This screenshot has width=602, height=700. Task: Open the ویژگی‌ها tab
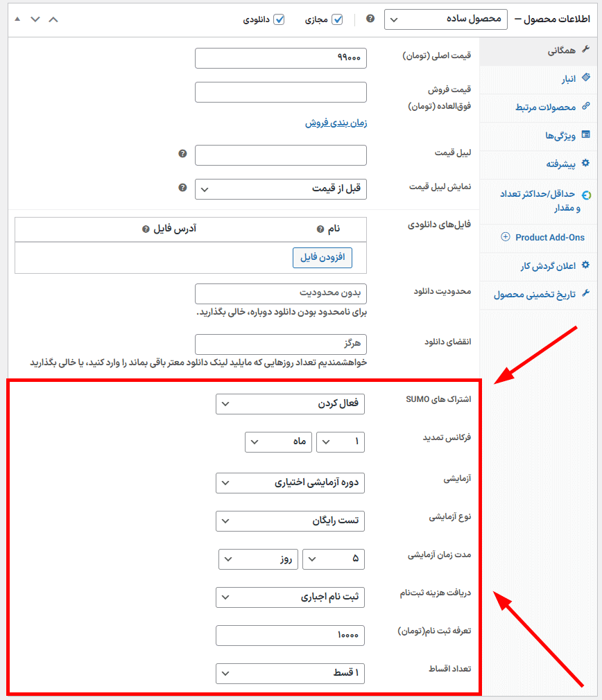(539, 136)
